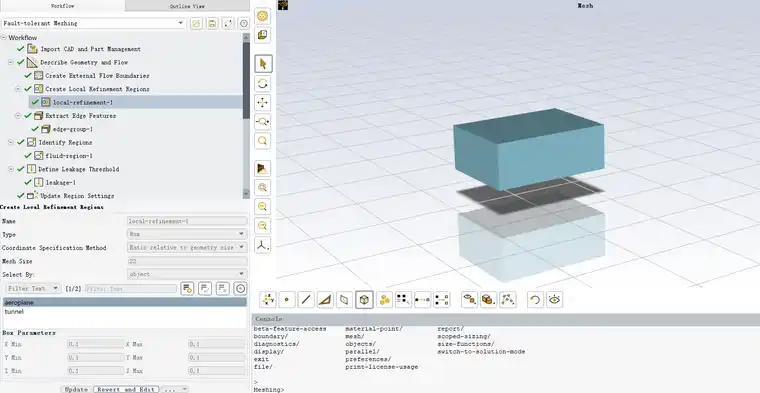Open the Fault-tolerant Meshing workflow dropdown

point(94,23)
